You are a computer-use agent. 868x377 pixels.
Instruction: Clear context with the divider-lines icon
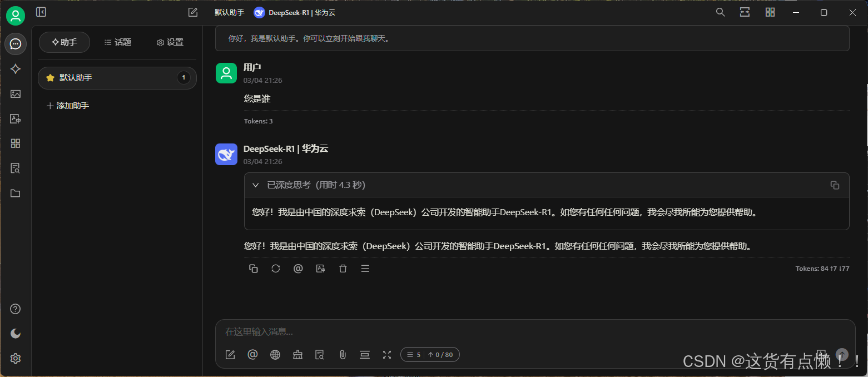click(365, 355)
